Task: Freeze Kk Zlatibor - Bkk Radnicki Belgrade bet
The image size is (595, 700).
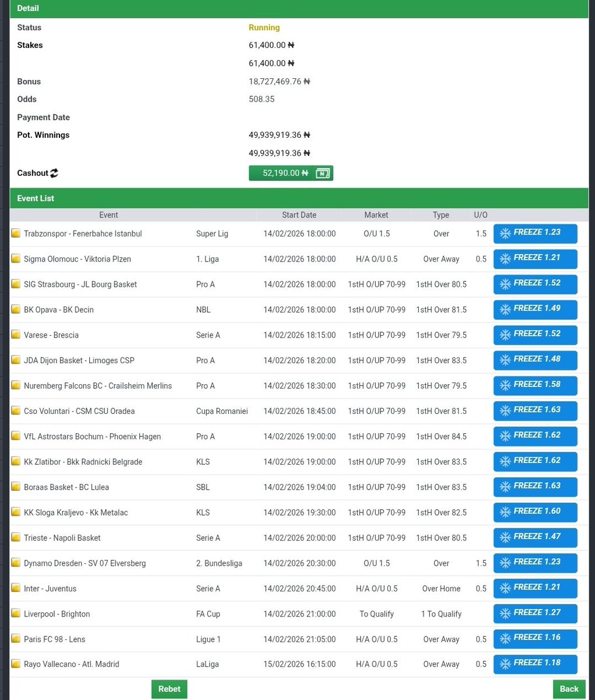Action: [x=535, y=462]
